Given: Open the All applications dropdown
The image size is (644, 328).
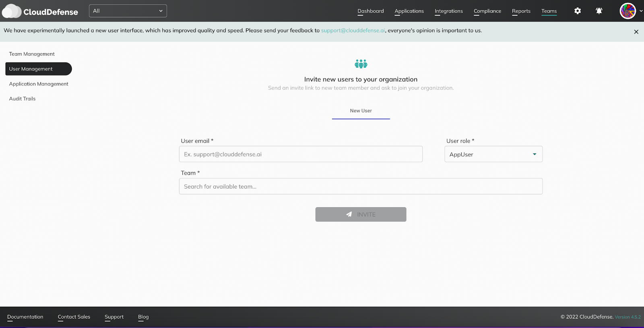Looking at the screenshot, I should coord(128,11).
